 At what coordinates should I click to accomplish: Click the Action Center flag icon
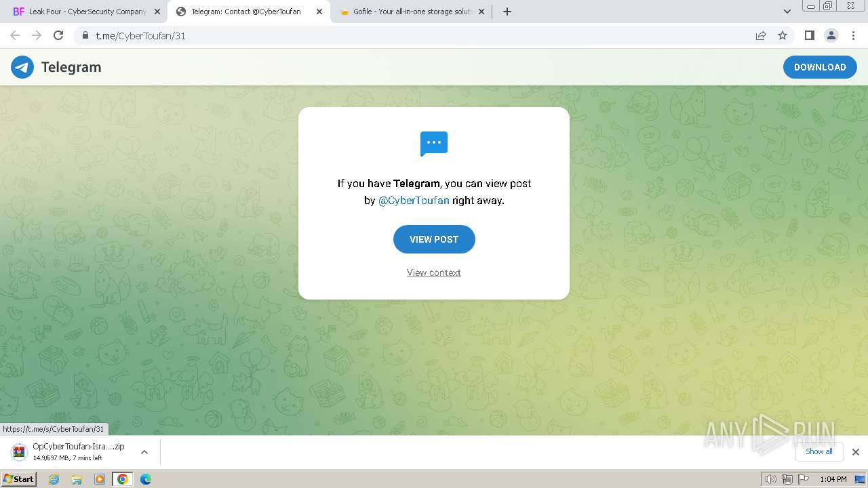(804, 479)
